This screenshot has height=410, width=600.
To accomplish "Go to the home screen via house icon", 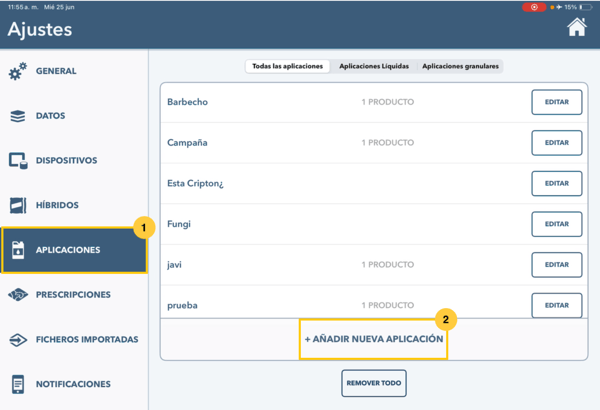I will click(577, 27).
